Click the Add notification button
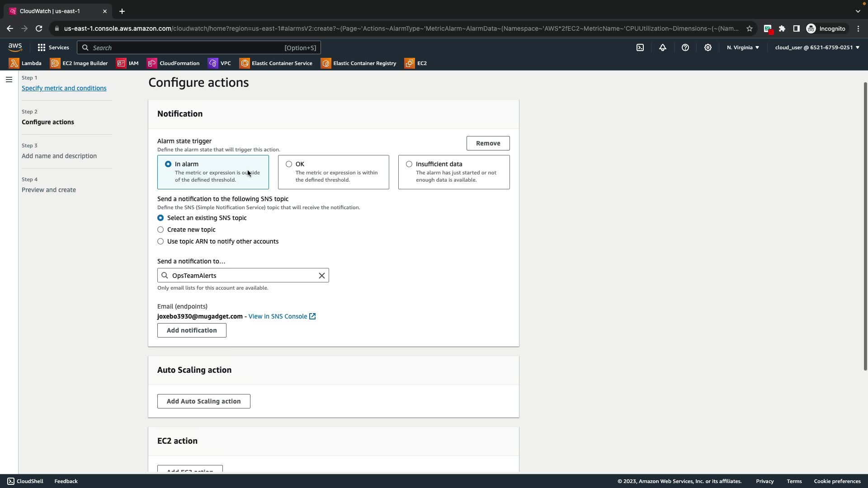Viewport: 868px width, 488px height. click(192, 330)
